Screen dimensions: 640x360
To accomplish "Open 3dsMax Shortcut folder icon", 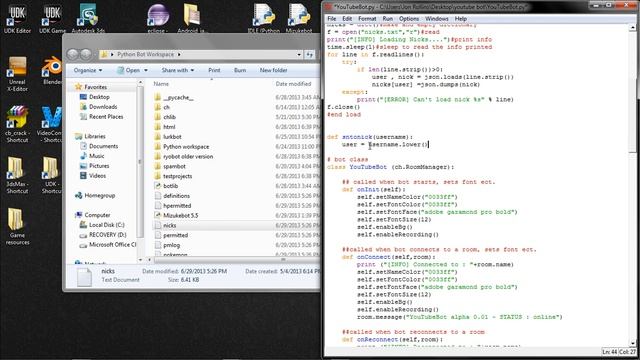I will (x=17, y=175).
